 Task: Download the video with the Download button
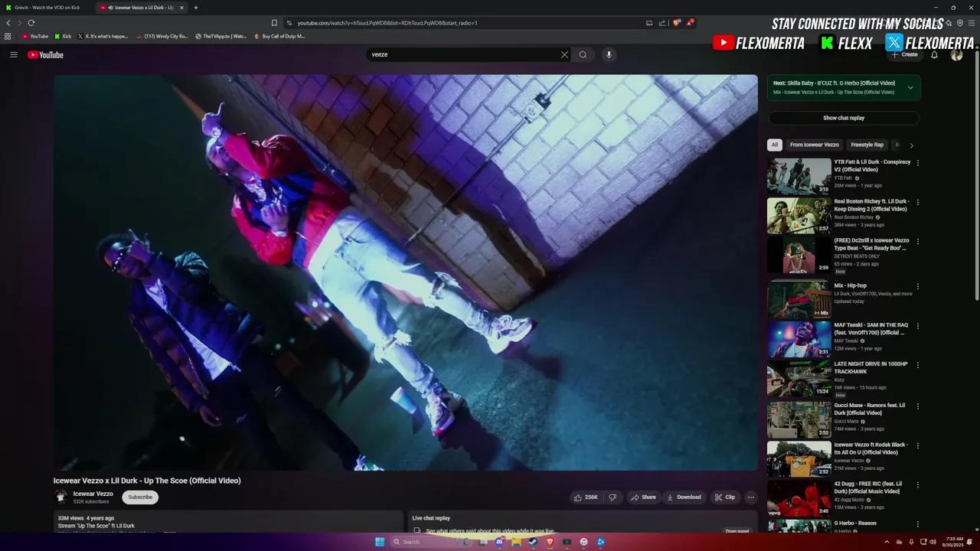click(x=684, y=497)
